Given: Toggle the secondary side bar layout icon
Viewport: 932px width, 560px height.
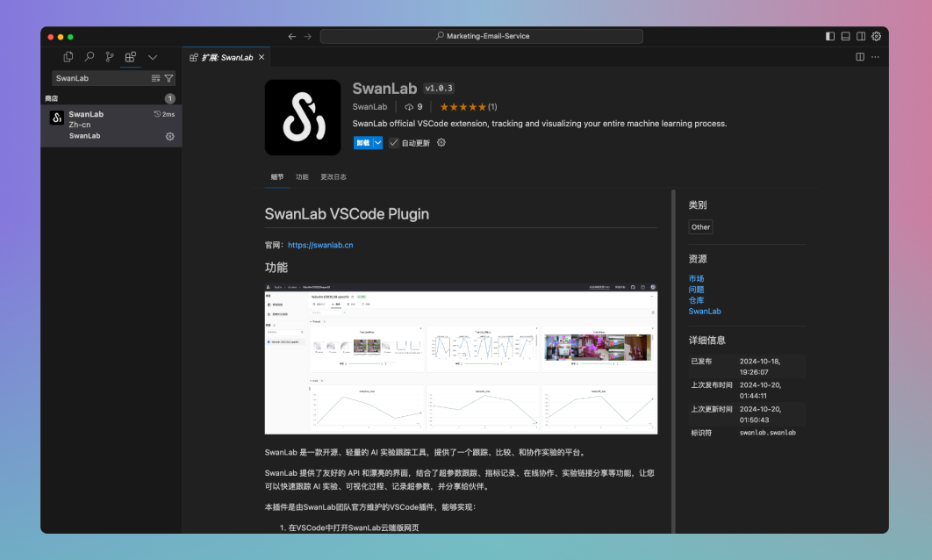Looking at the screenshot, I should [861, 36].
